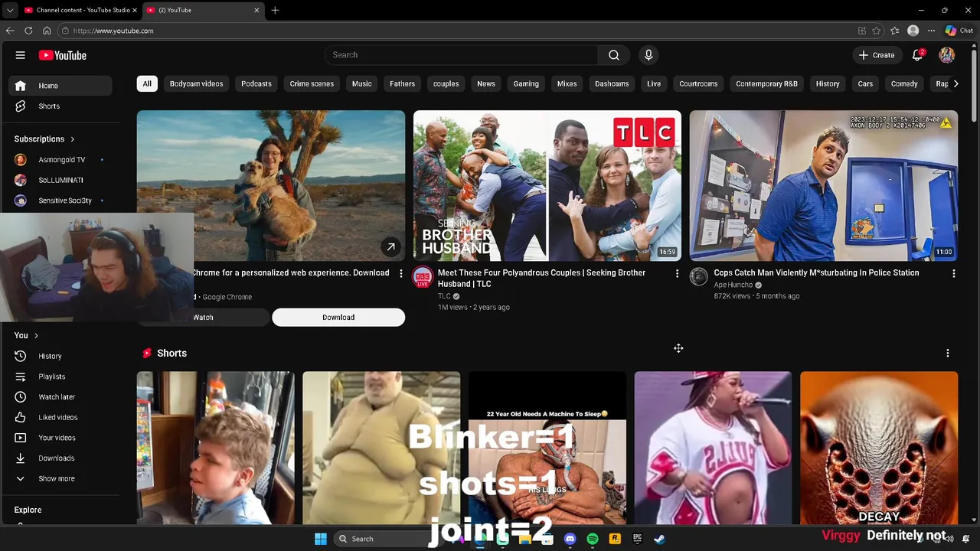Select the Courtrooms chip
The width and height of the screenshot is (980, 551).
pos(698,83)
